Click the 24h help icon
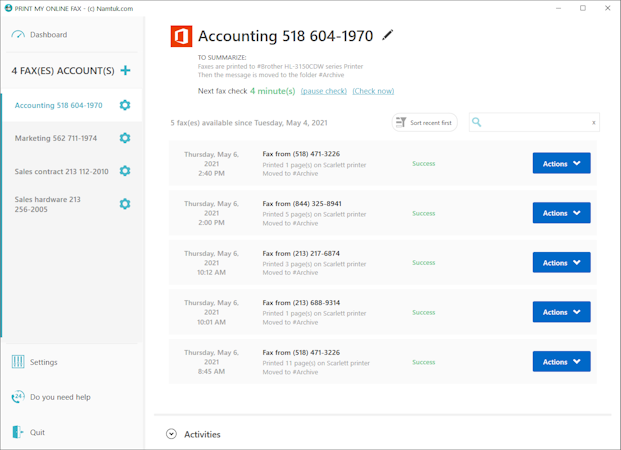The width and height of the screenshot is (621, 450). click(18, 397)
